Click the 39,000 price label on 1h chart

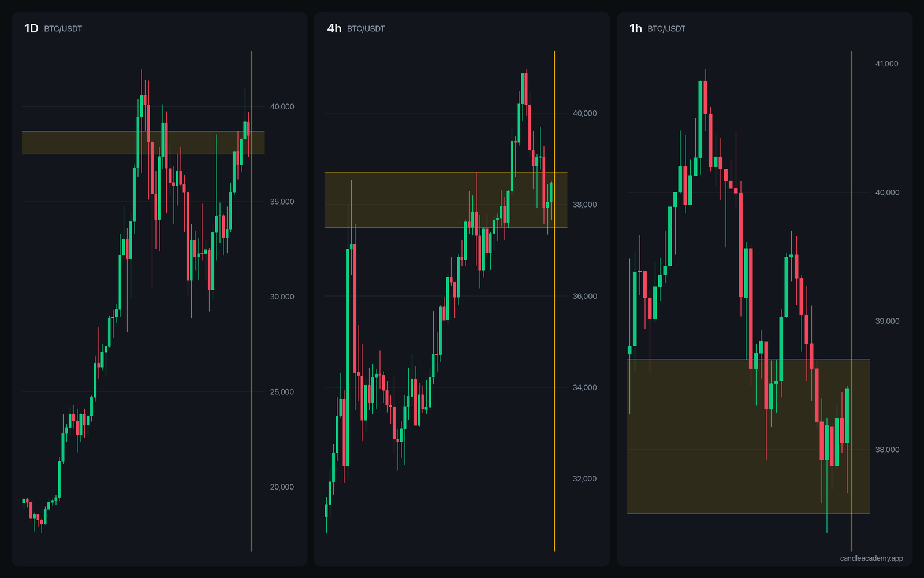886,321
